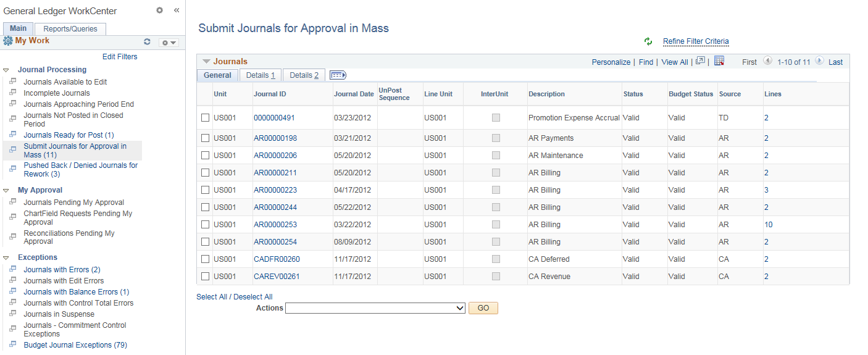Click icon beside Journals with Balance Errors
The height and width of the screenshot is (355, 868).
click(13, 291)
